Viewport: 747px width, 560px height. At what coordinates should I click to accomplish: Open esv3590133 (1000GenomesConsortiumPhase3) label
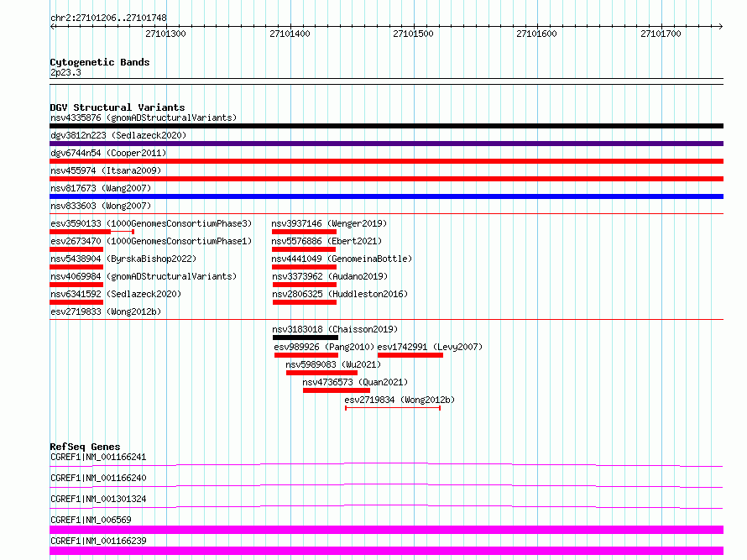pyautogui.click(x=151, y=223)
